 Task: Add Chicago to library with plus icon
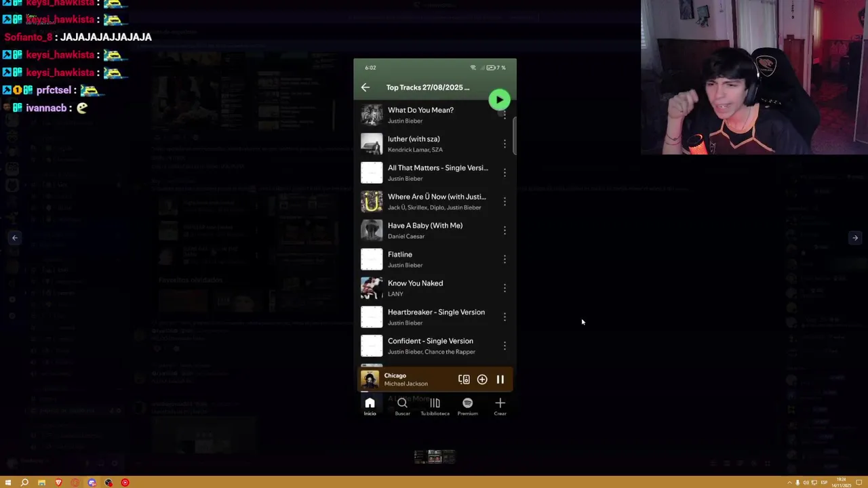(x=482, y=380)
